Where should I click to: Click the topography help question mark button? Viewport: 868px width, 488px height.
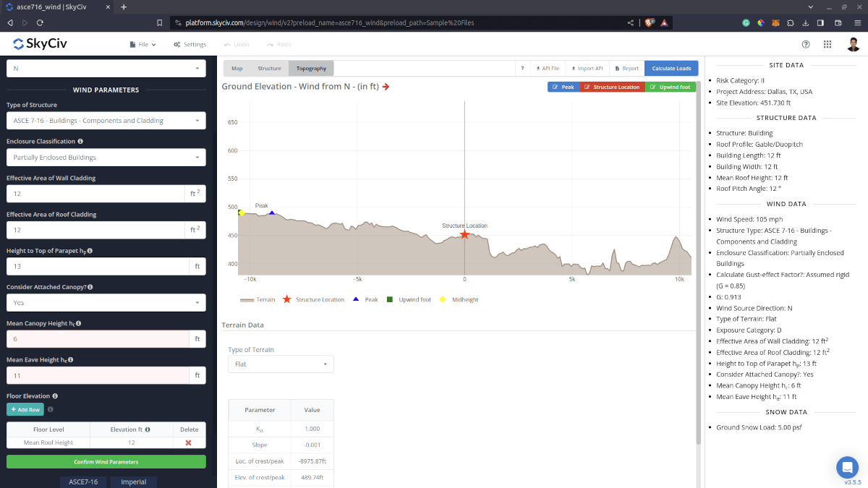click(x=522, y=69)
